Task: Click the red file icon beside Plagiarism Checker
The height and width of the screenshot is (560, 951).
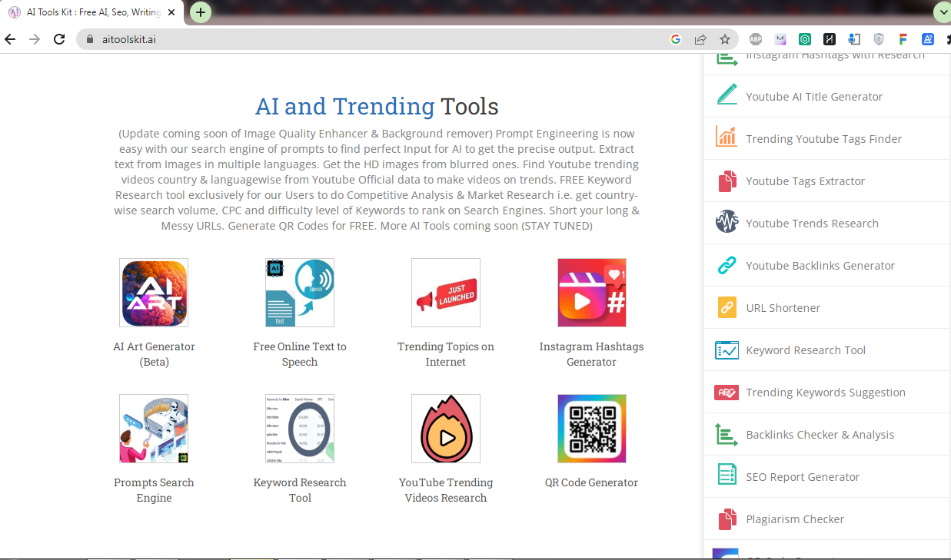Action: point(727,519)
